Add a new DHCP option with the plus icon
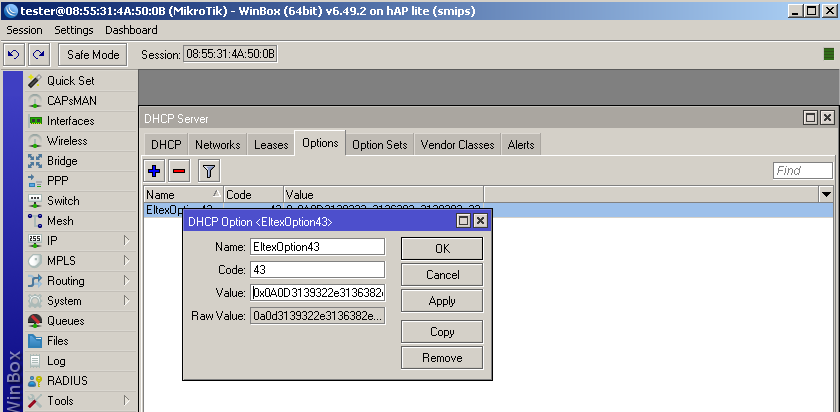The width and height of the screenshot is (840, 412). click(154, 171)
